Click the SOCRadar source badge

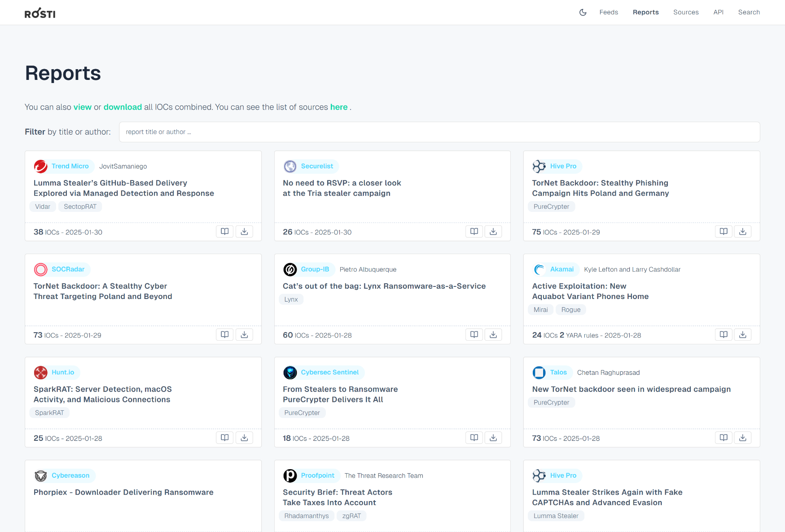(x=62, y=269)
